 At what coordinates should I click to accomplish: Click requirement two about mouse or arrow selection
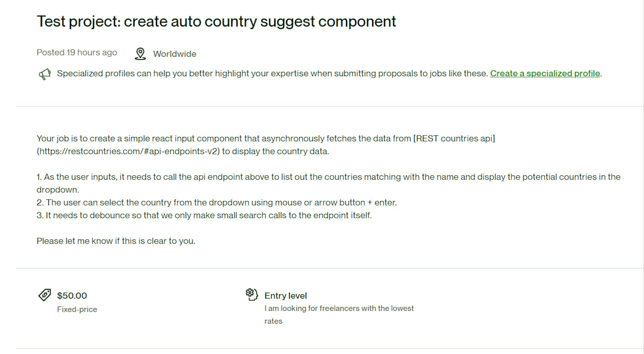point(217,203)
